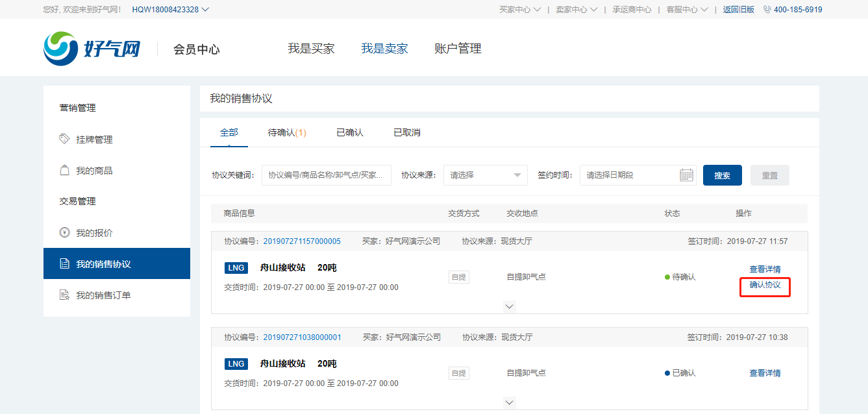
Task: Click the 我的商品 bag icon
Action: point(64,170)
